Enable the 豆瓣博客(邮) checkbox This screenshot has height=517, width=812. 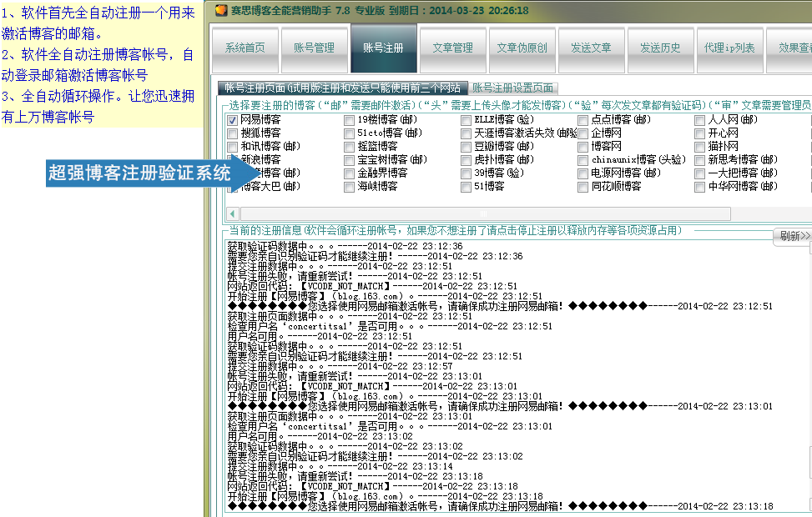(466, 147)
